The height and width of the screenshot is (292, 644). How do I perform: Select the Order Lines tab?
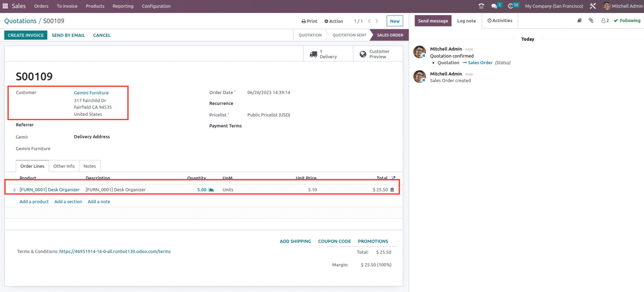coord(32,166)
